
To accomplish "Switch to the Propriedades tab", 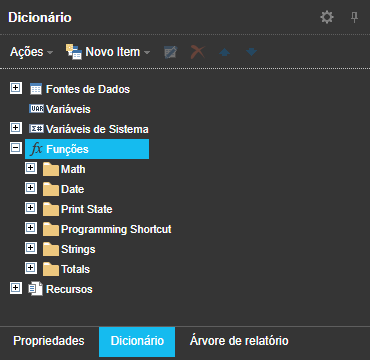I will point(49,341).
